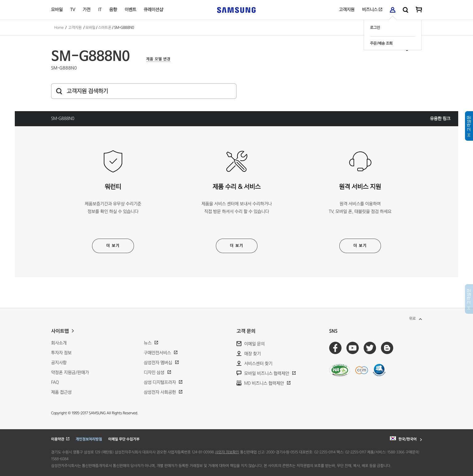473x476 pixels.
Task: Click 매장 찾기 link
Action: (x=249, y=353)
